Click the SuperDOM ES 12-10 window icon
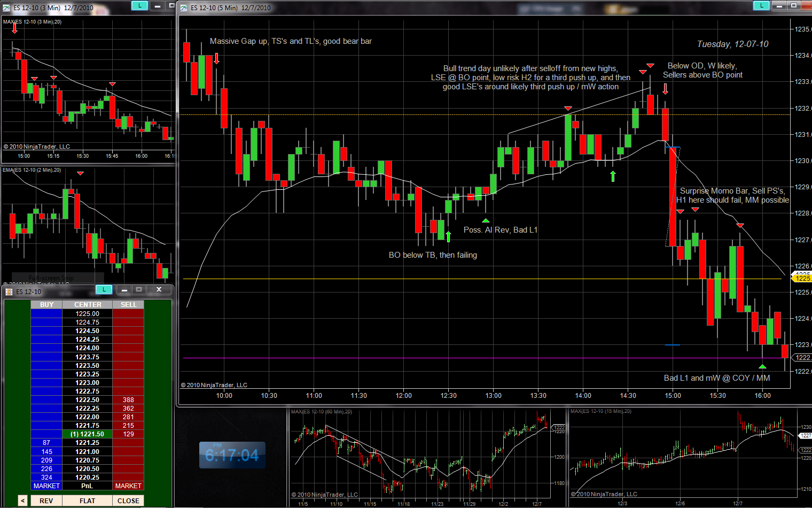This screenshot has width=812, height=508. tap(9, 291)
